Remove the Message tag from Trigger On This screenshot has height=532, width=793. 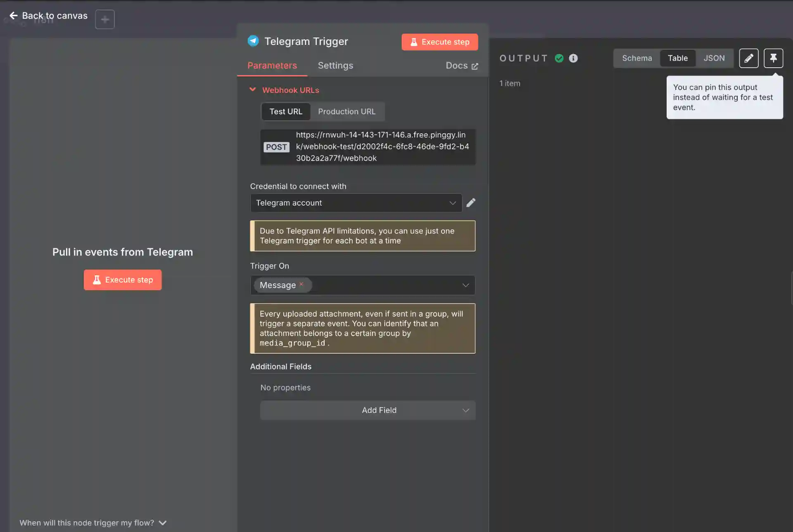302,284
